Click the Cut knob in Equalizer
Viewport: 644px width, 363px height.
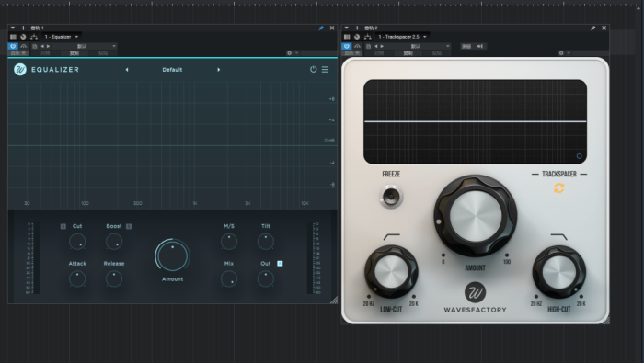tap(77, 242)
